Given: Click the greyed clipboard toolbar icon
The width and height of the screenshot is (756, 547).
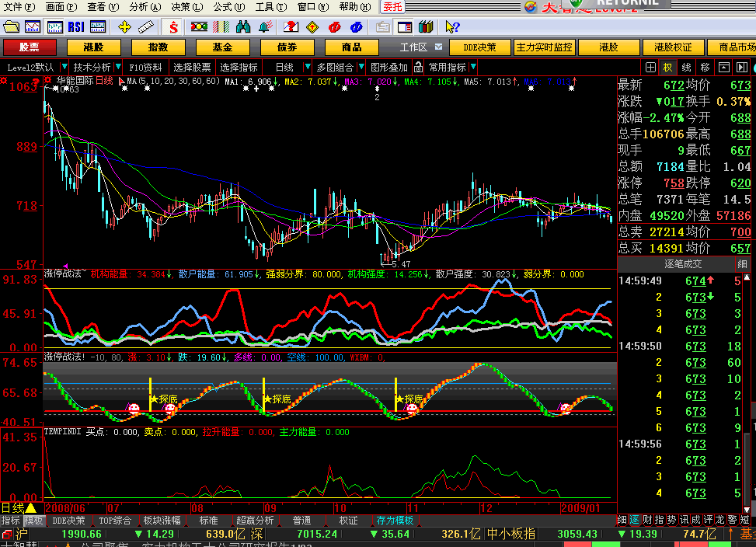Looking at the screenshot, I should click(383, 27).
